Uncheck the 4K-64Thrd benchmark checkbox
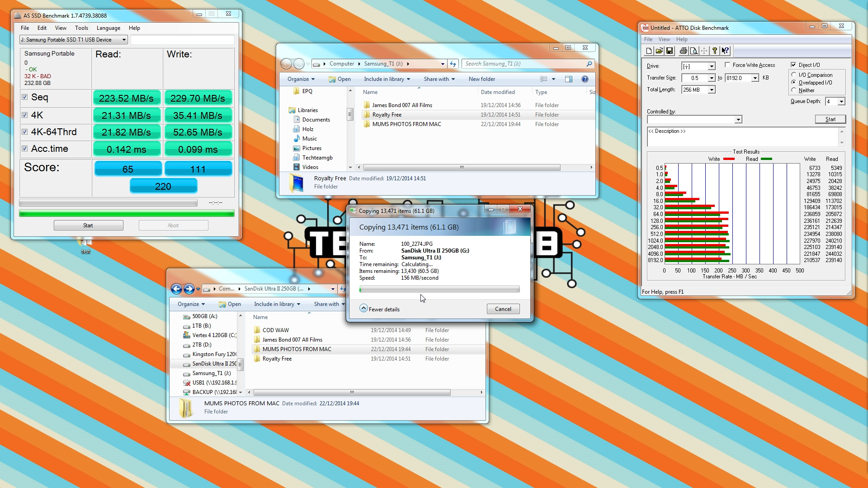 tap(25, 132)
